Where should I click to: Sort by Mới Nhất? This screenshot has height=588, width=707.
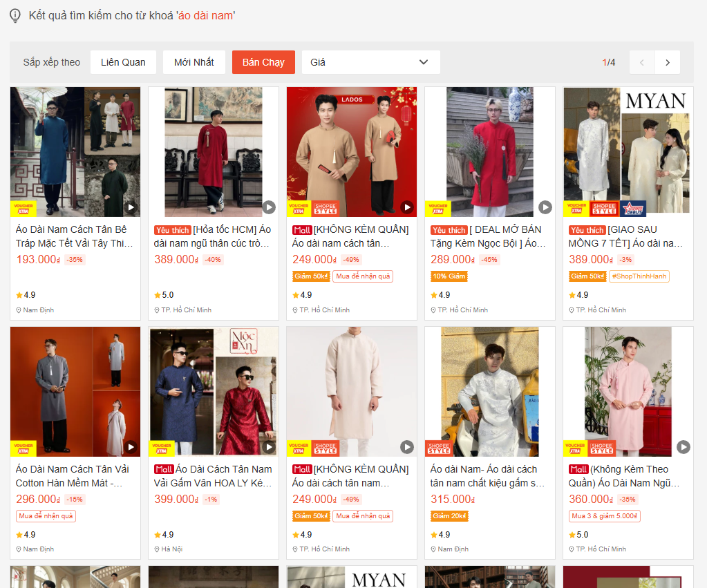pos(194,62)
